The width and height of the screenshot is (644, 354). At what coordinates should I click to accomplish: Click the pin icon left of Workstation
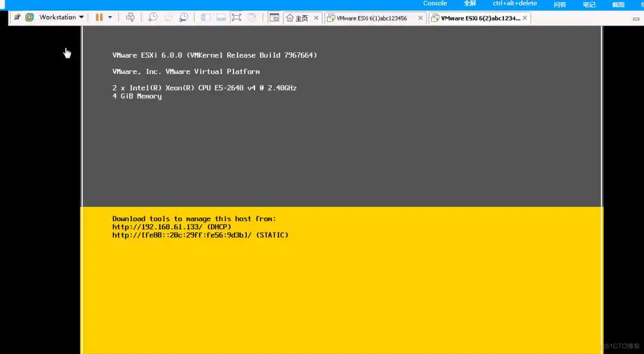(x=17, y=17)
